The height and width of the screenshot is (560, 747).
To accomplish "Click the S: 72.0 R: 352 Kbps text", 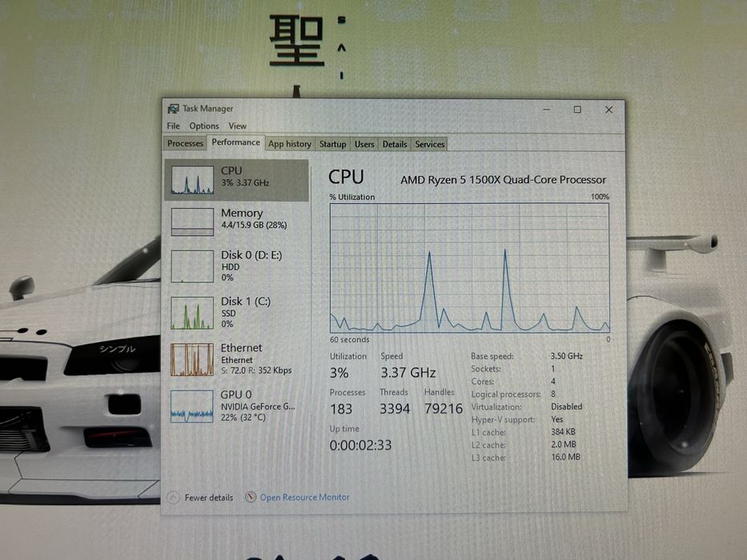I will click(256, 370).
